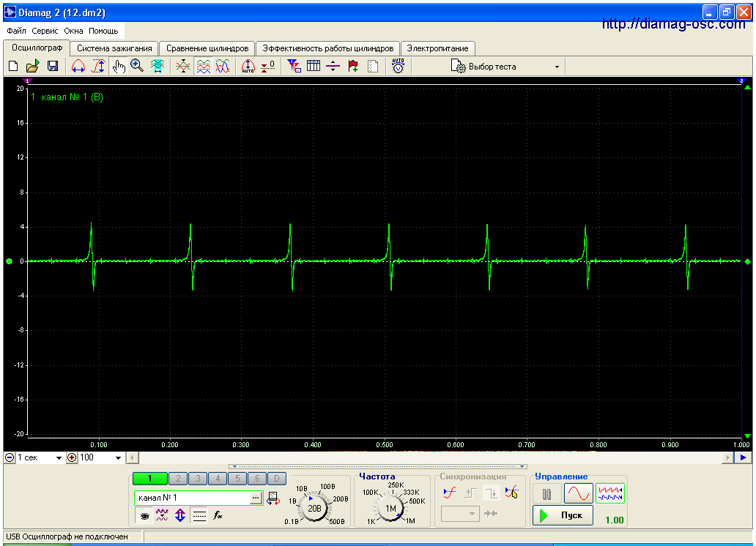Screen dimensions: 756x546
Task: Click the fx math function icon
Action: point(218,516)
